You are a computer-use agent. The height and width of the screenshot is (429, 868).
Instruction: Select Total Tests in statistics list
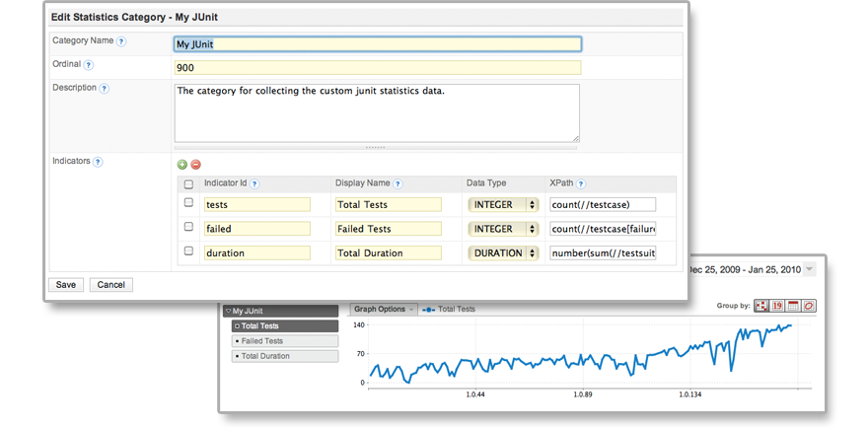(x=284, y=326)
